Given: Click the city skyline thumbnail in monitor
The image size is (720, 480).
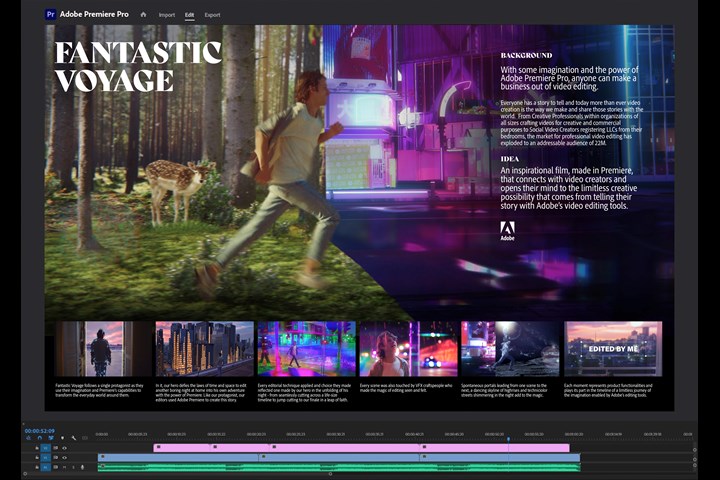Looking at the screenshot, I should 204,349.
